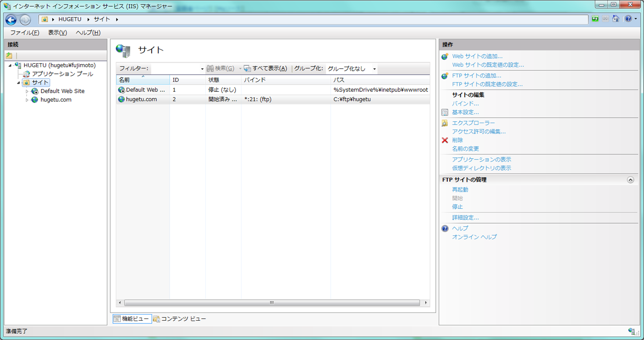Click 詳細設定... action link

(465, 218)
